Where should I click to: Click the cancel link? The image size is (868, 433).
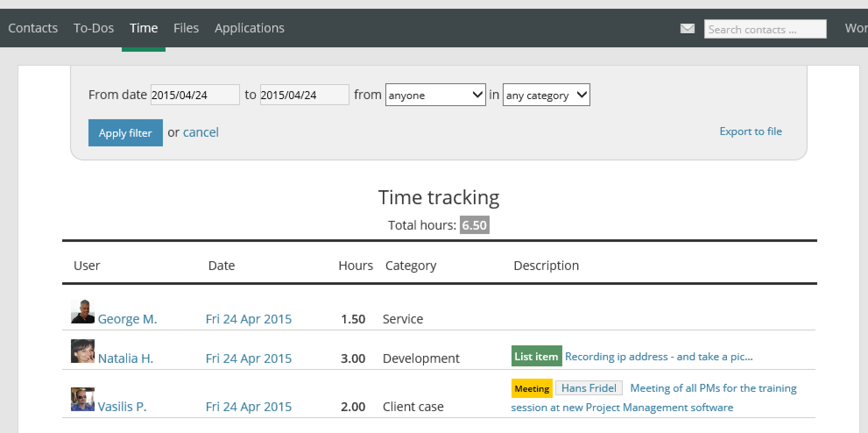[x=201, y=132]
